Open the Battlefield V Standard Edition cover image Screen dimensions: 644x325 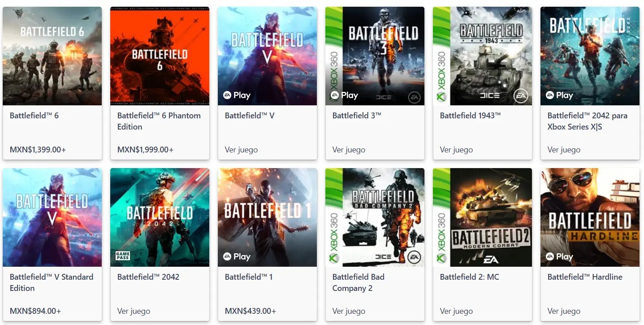52,217
